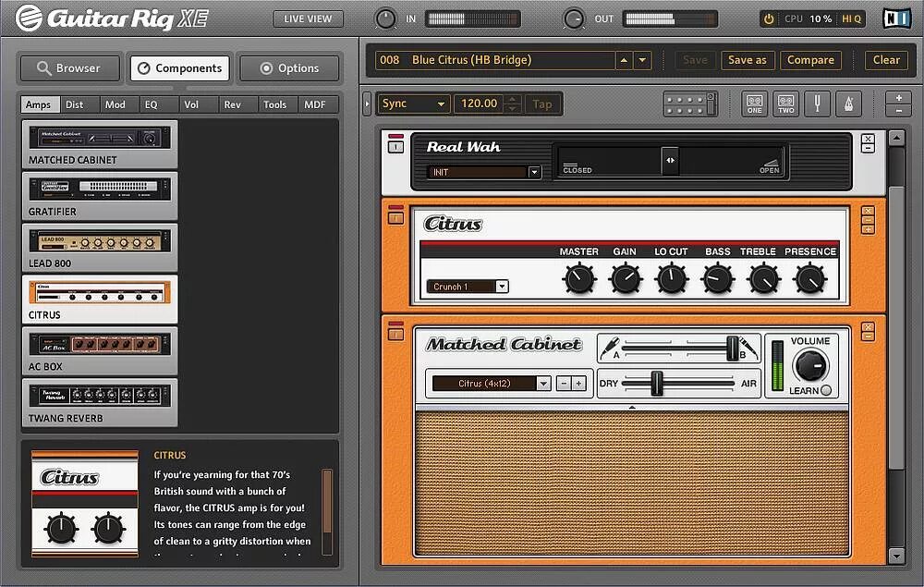
Task: Open the Browser panel
Action: [x=69, y=68]
